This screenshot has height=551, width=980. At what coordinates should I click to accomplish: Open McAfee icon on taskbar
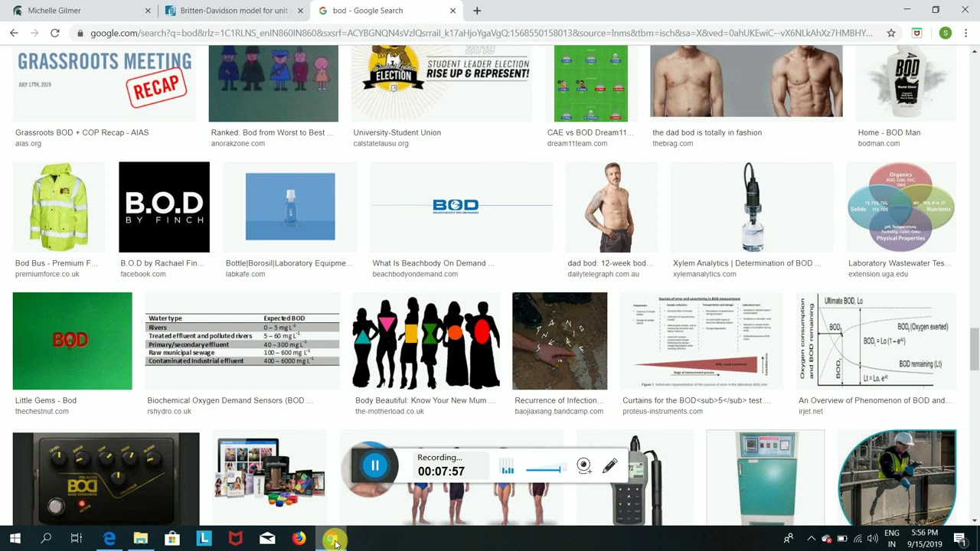tap(236, 539)
